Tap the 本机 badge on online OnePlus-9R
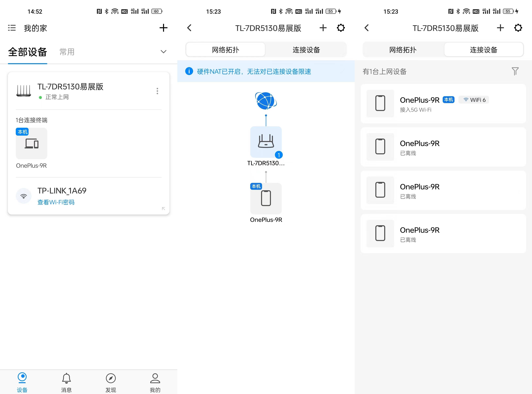This screenshot has height=394, width=532. coord(448,100)
